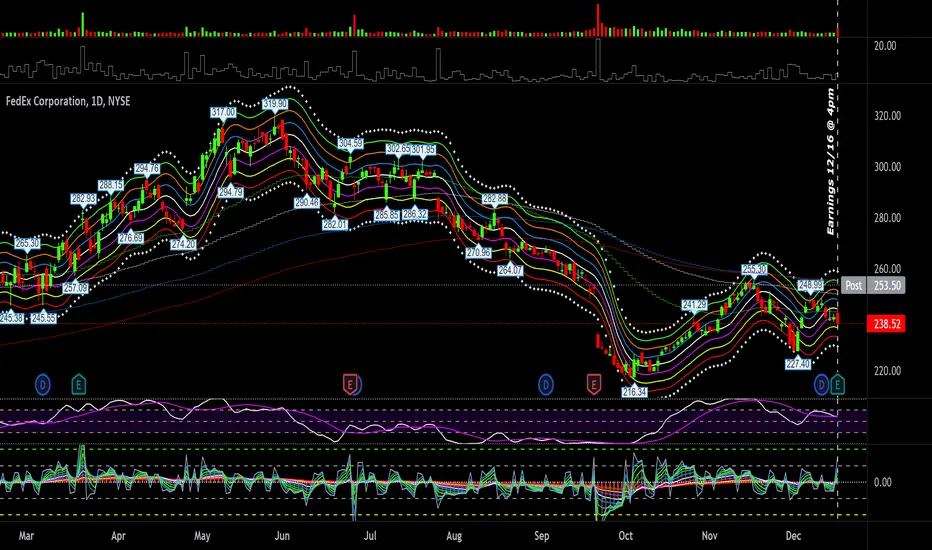Click the 20.00 volume axis value
Image resolution: width=932 pixels, height=550 pixels.
(x=885, y=46)
